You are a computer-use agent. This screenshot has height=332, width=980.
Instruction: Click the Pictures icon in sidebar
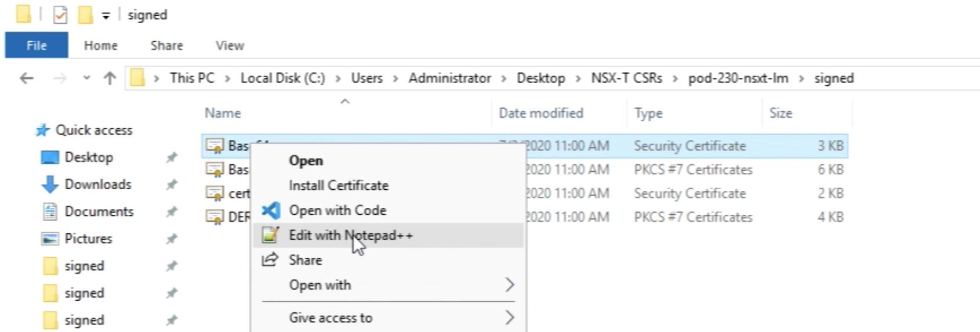tap(50, 239)
